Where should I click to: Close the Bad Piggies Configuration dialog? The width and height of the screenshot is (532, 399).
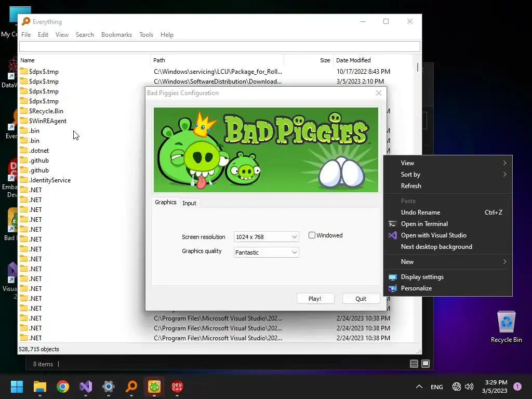(379, 93)
